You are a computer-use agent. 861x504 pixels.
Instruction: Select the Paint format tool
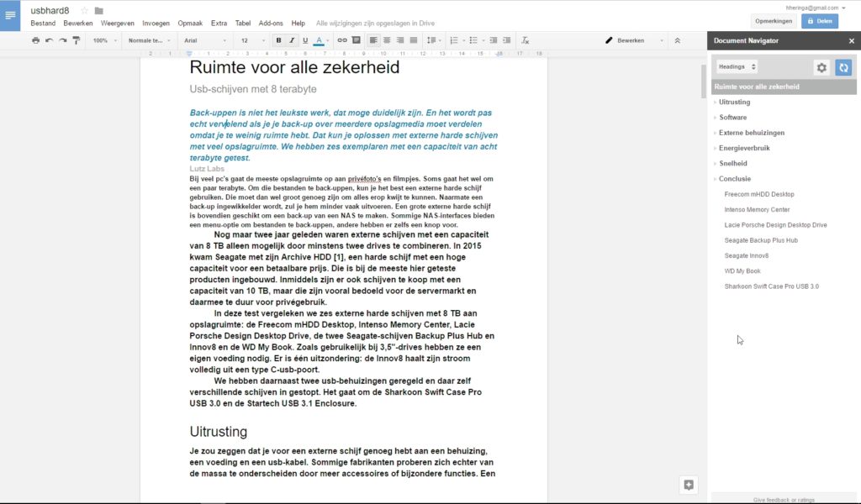[x=76, y=39]
